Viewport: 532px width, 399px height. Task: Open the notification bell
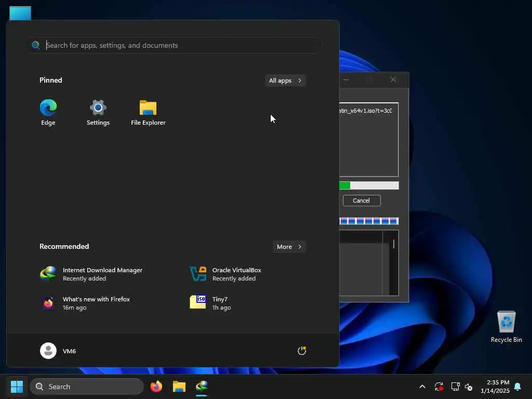[x=518, y=387]
